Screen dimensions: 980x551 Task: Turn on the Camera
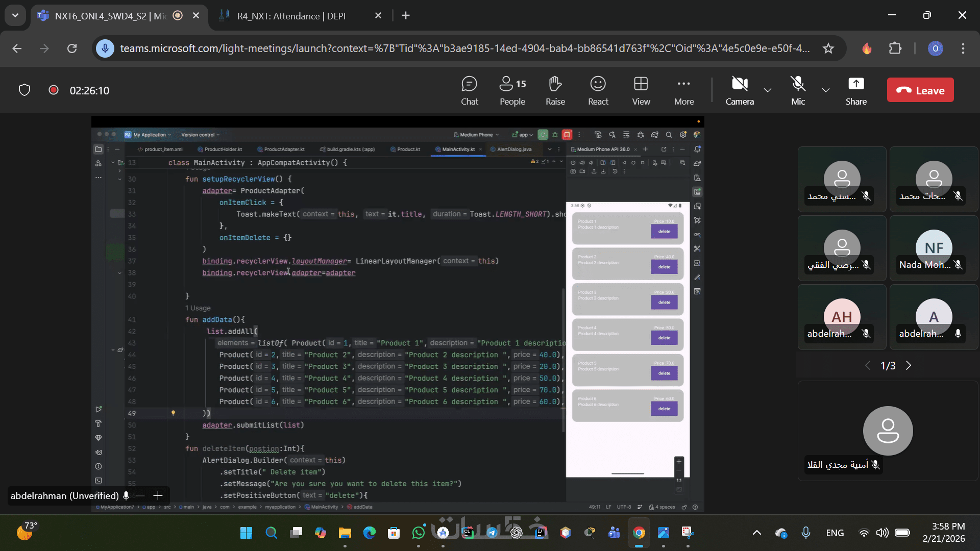click(x=739, y=90)
